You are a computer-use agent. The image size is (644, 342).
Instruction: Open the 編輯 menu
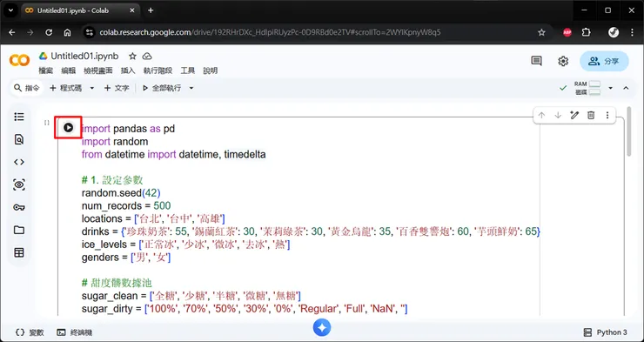(68, 70)
